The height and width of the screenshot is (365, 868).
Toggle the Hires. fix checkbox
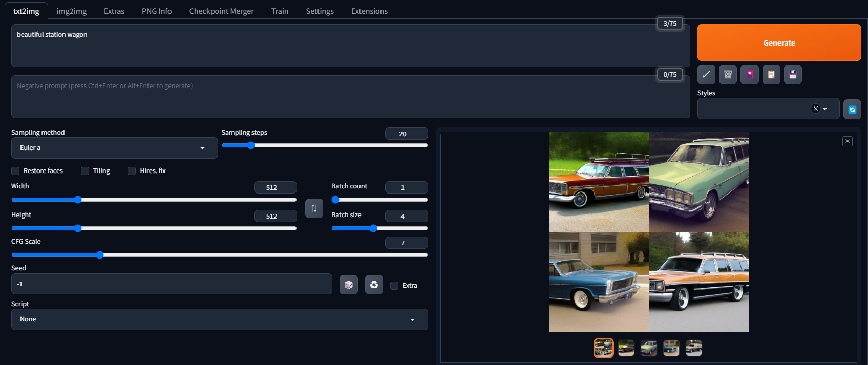(x=132, y=171)
